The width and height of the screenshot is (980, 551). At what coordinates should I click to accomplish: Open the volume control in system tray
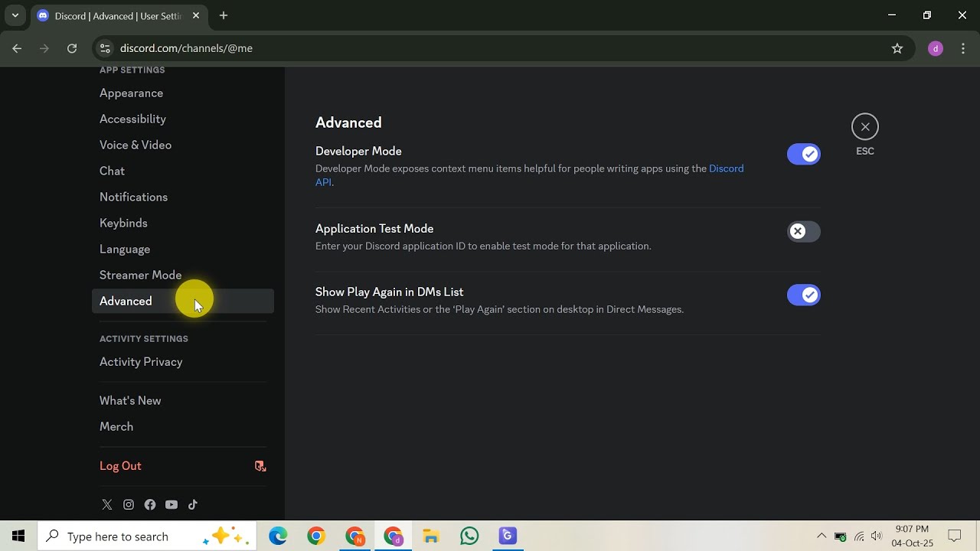point(877,536)
